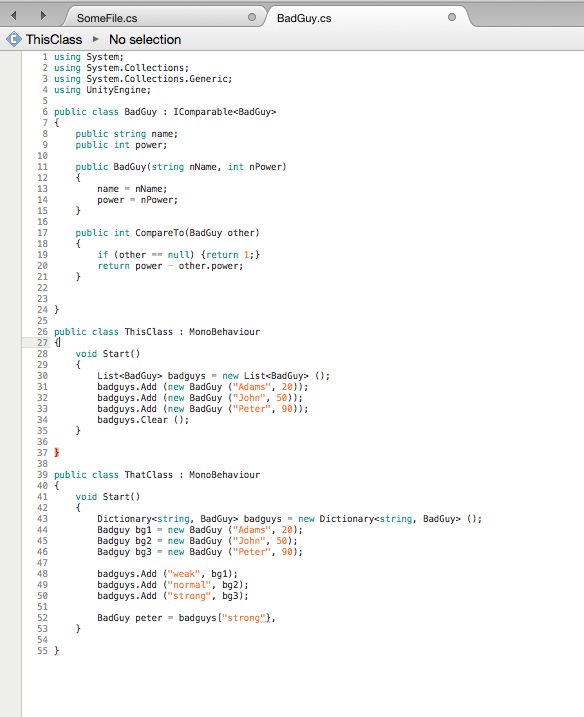Open the No selection member dropdown

[x=145, y=39]
